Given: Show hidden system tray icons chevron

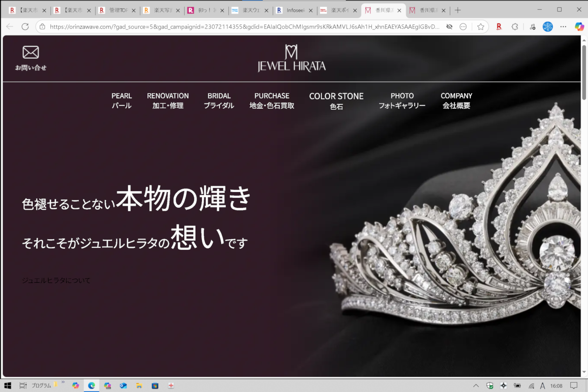Looking at the screenshot, I should 475,386.
